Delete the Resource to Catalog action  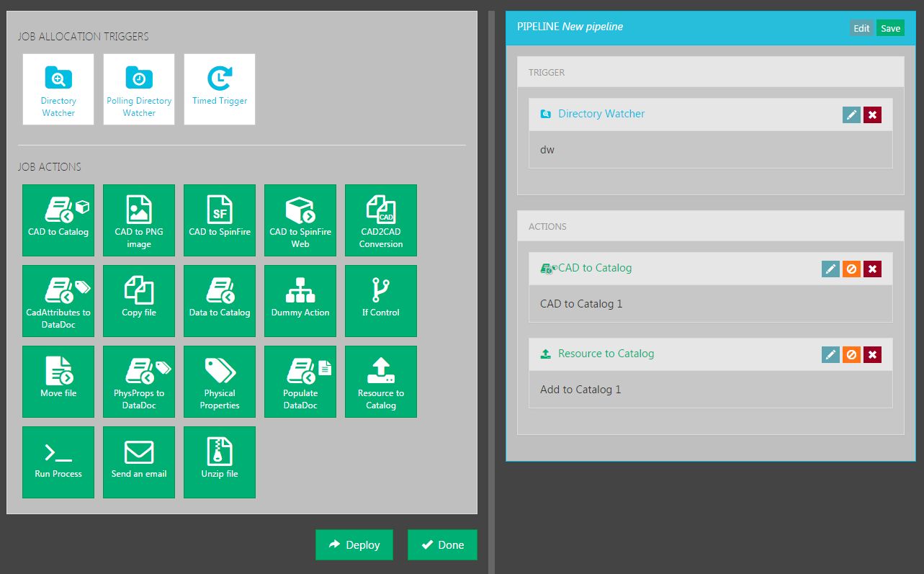(872, 355)
